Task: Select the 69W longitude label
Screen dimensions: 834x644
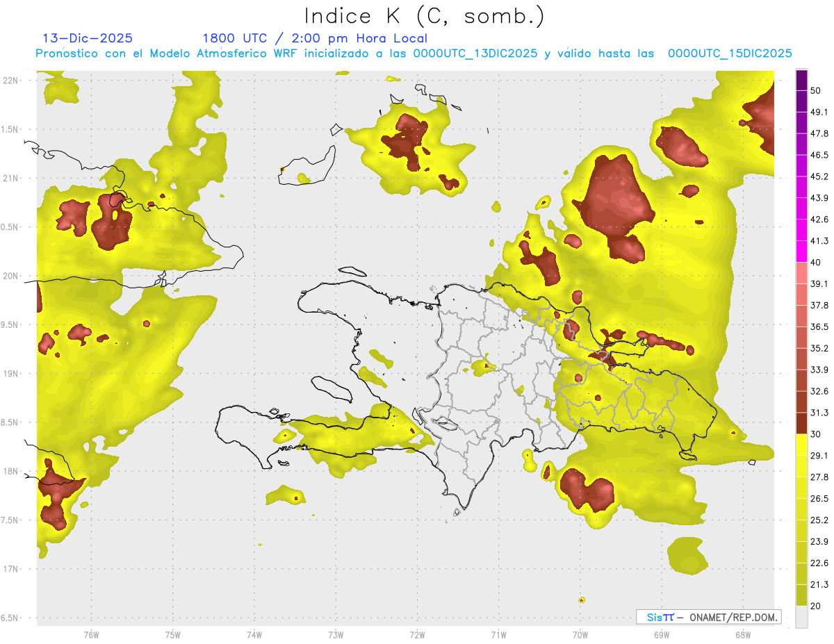Action: tap(662, 634)
